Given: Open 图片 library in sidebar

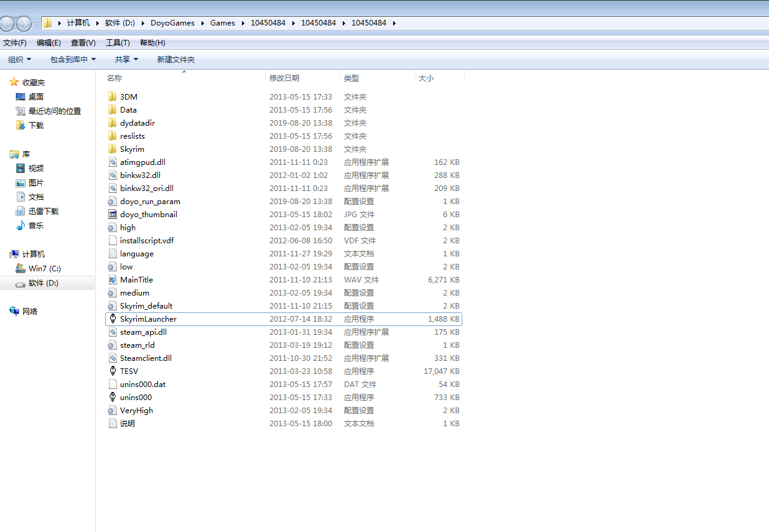Looking at the screenshot, I should (x=35, y=182).
